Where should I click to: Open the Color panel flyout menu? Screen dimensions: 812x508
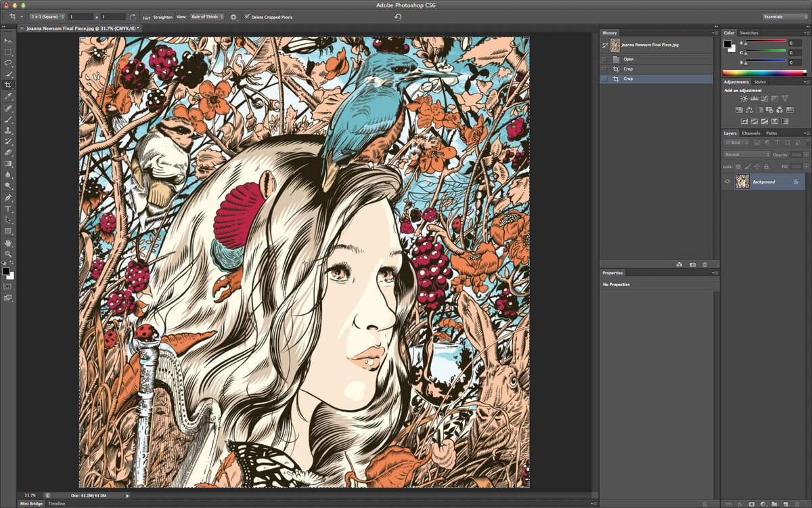click(807, 33)
